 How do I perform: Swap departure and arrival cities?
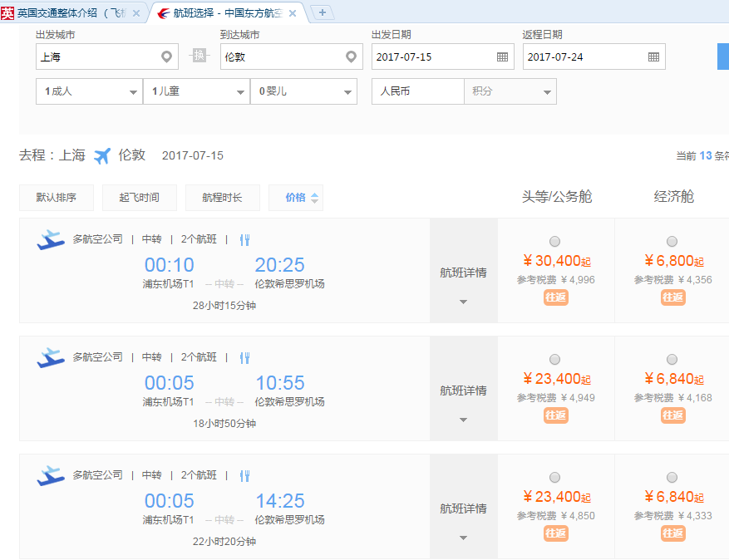click(199, 56)
